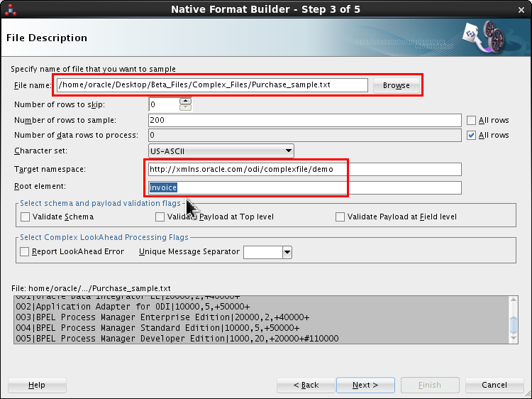Click the Number of rows to sample field

click(x=305, y=120)
